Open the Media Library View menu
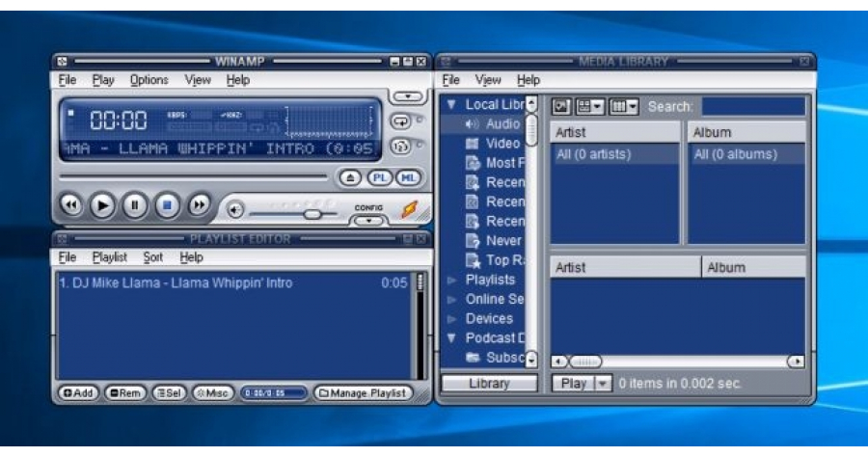This screenshot has height=457, width=868. (488, 80)
